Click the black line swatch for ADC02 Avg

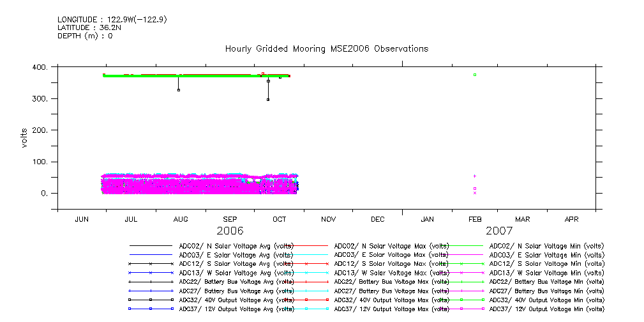(x=151, y=246)
